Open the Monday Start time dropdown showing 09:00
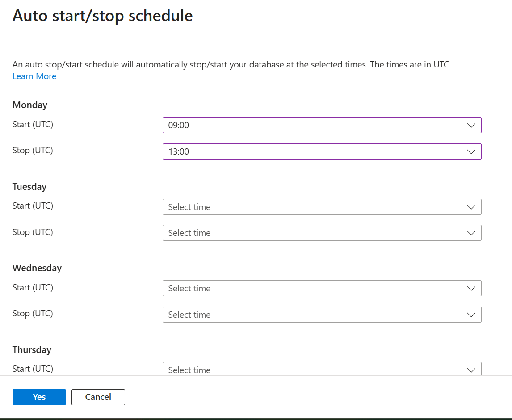The image size is (512, 420). pos(322,125)
